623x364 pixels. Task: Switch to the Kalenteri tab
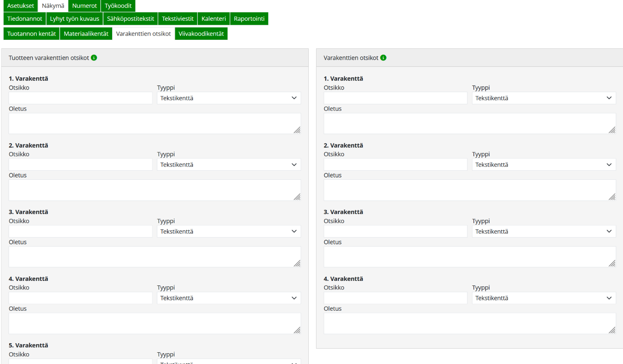click(214, 19)
